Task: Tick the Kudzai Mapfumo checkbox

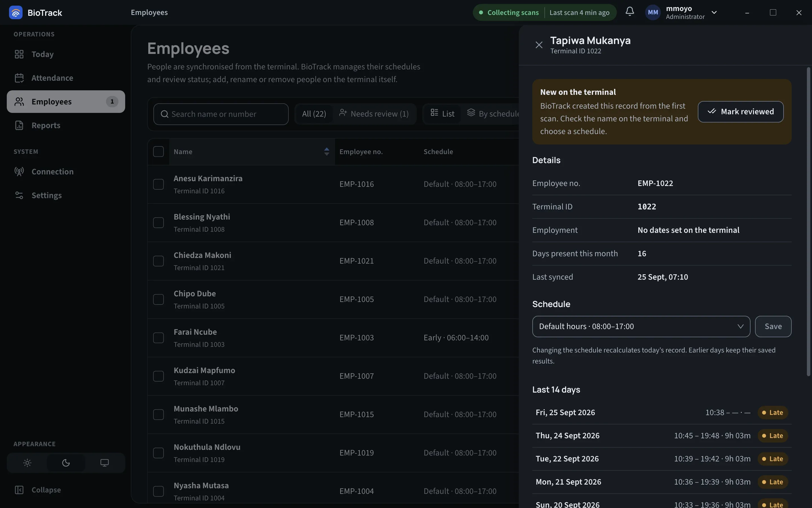Action: pos(158,376)
